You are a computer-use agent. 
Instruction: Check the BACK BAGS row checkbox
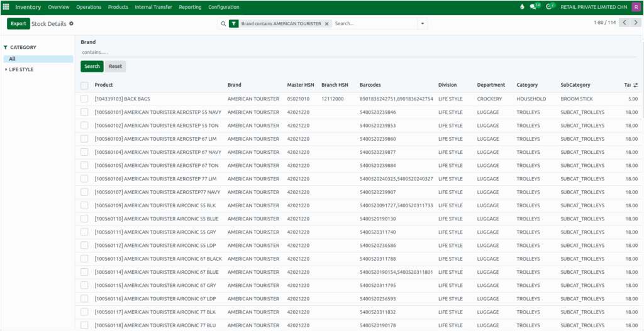coord(84,99)
